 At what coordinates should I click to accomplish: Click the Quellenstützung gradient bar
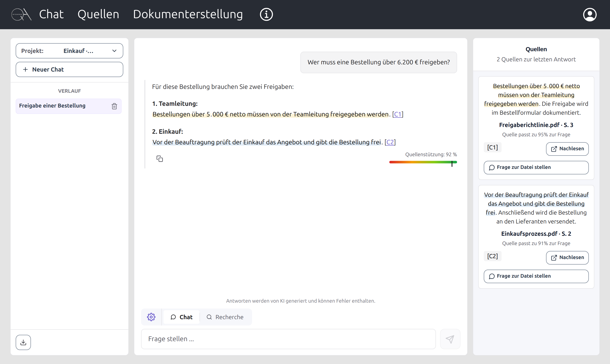(423, 162)
